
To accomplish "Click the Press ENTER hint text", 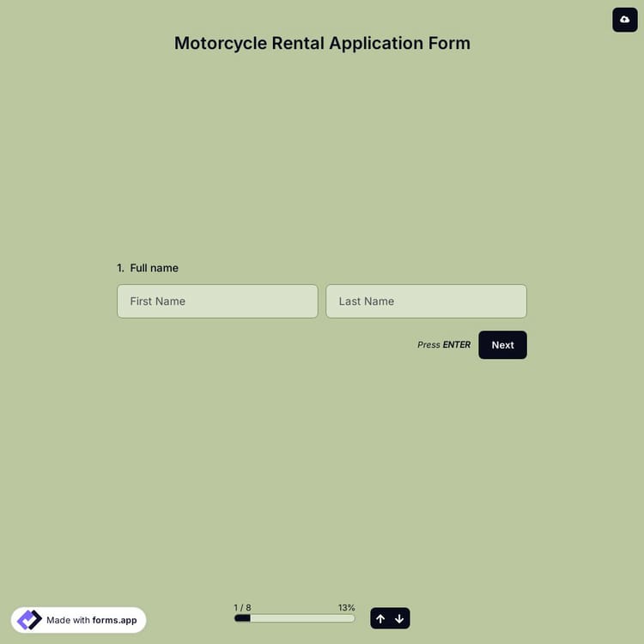I will pos(443,345).
